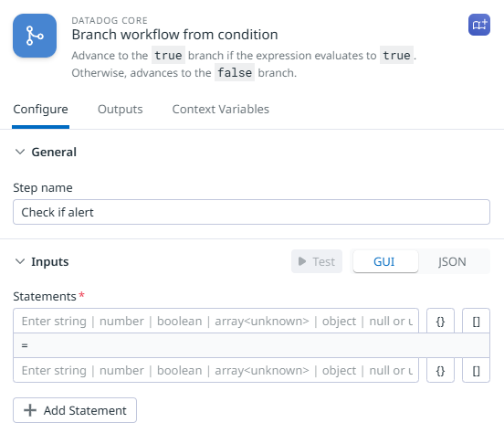
Task: Collapse the Inputs section chevron
Action: click(x=20, y=261)
